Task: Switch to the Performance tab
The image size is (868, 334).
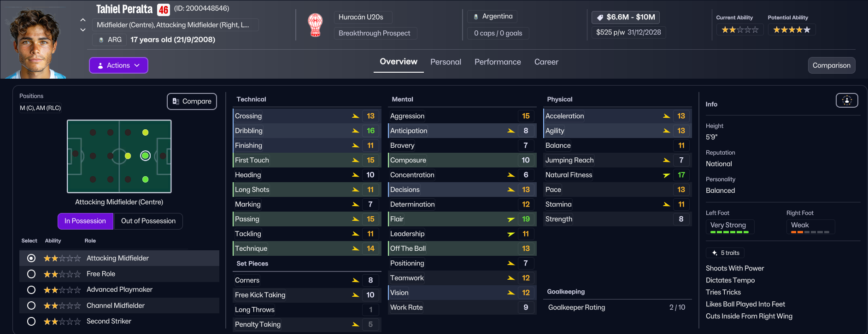Action: pyautogui.click(x=498, y=62)
